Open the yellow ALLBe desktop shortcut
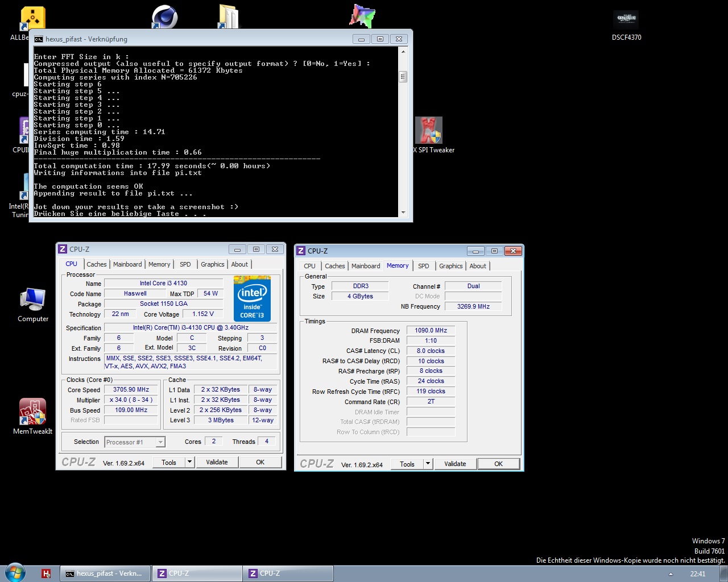Image resolution: width=728 pixels, height=582 pixels. click(32, 18)
